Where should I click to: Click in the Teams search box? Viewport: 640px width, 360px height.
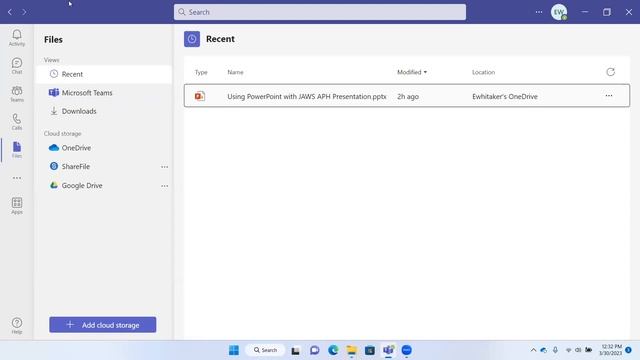point(320,12)
